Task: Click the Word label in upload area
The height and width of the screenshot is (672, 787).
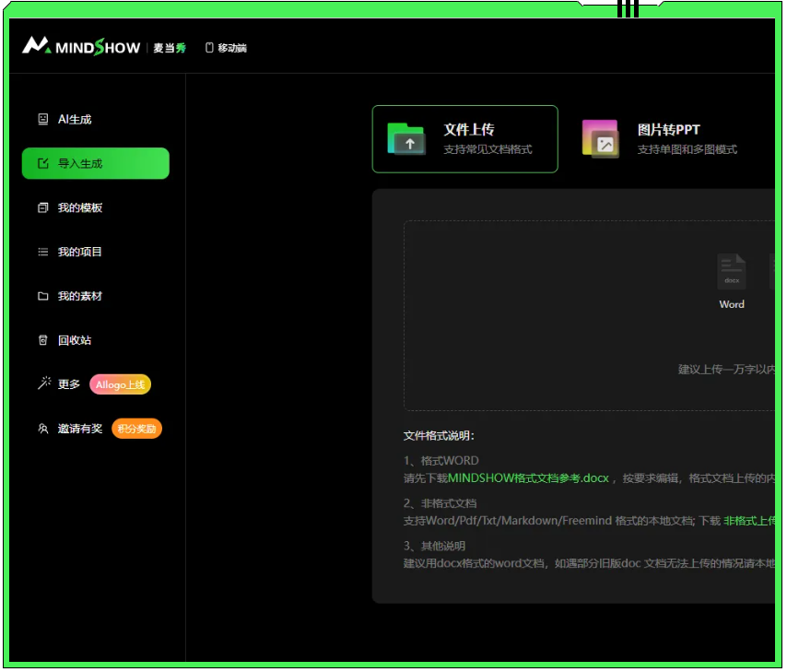Action: pyautogui.click(x=732, y=304)
